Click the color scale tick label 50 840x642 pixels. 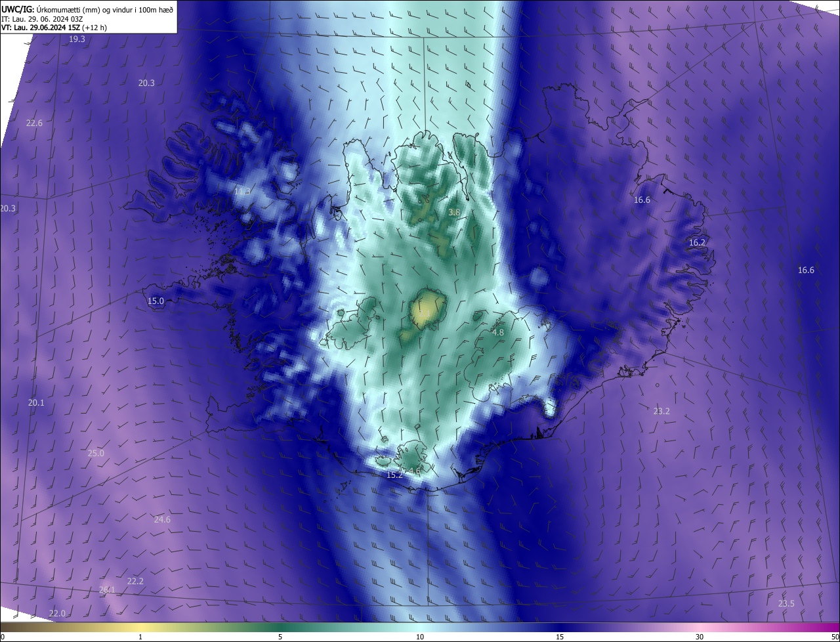tap(835, 637)
